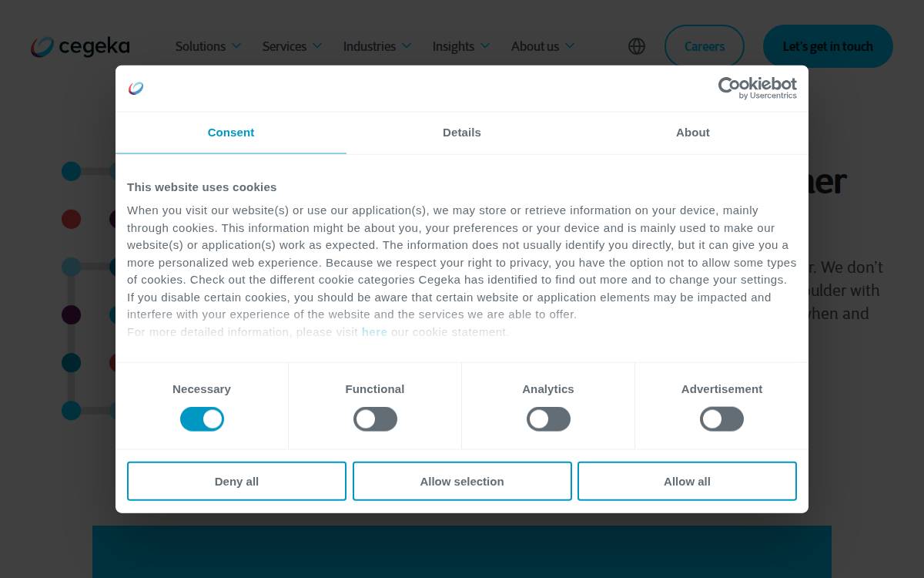Click the Cookiebot by Usercentrics logo
Screen dimensions: 924x578
(x=758, y=88)
